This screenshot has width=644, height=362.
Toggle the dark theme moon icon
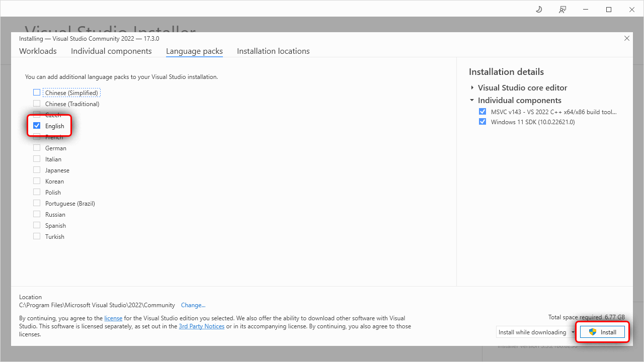pyautogui.click(x=539, y=10)
